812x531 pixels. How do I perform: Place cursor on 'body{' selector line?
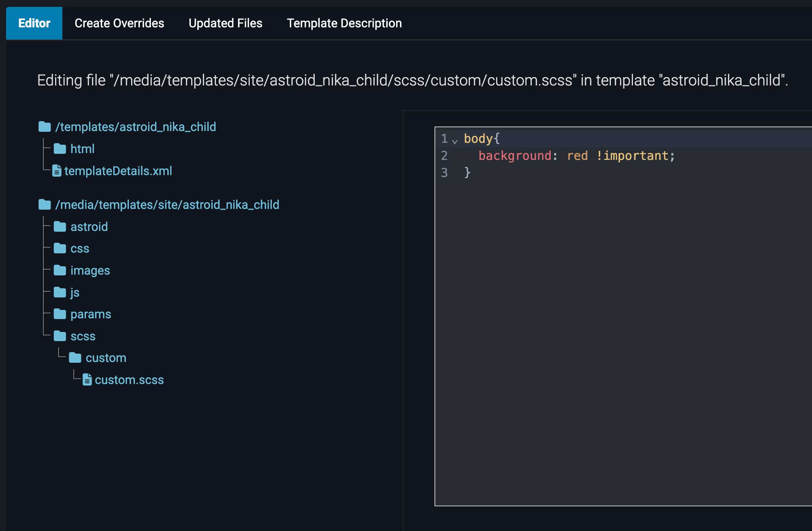click(482, 139)
